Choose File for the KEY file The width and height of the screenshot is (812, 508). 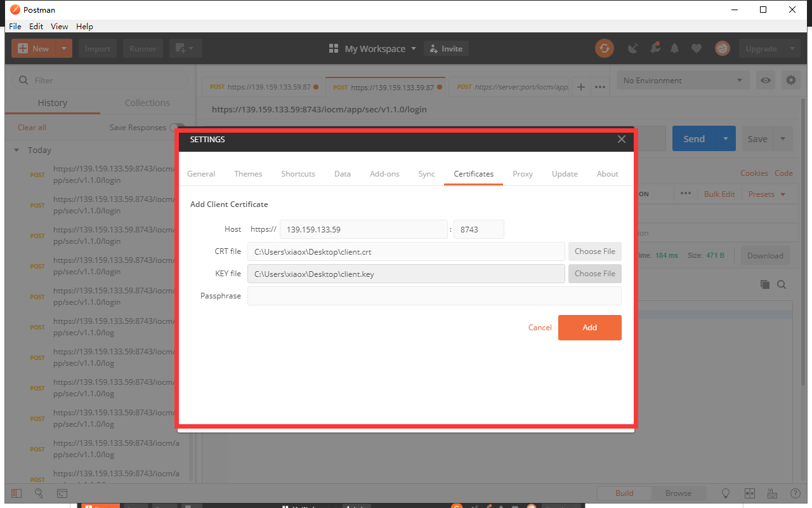pyautogui.click(x=595, y=274)
